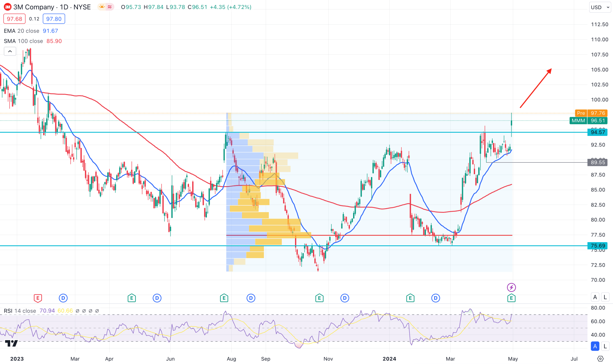
Task: Toggle auto scale A on price pane
Action: pos(595,297)
